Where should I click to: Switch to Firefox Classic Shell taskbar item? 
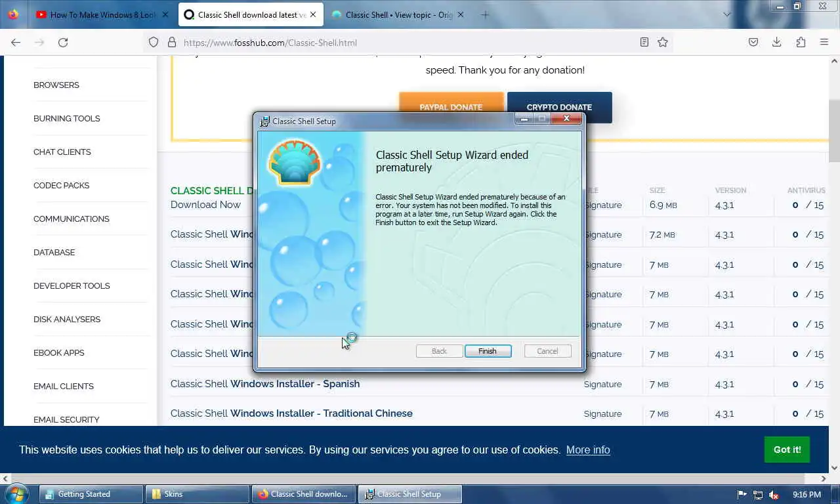pyautogui.click(x=304, y=494)
